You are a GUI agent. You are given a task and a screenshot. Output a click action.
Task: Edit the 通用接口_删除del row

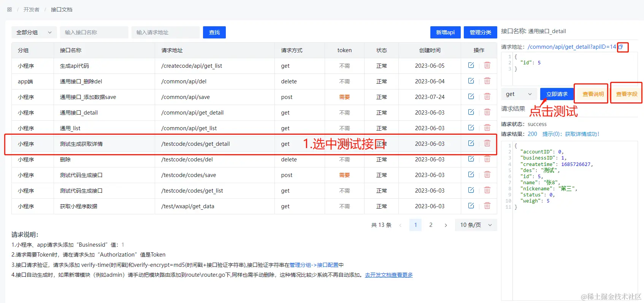(x=471, y=81)
